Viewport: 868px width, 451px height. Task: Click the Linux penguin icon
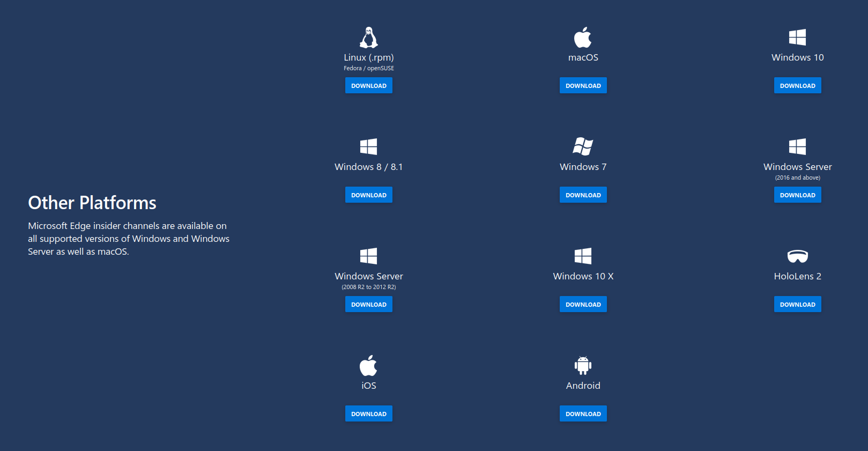(369, 38)
